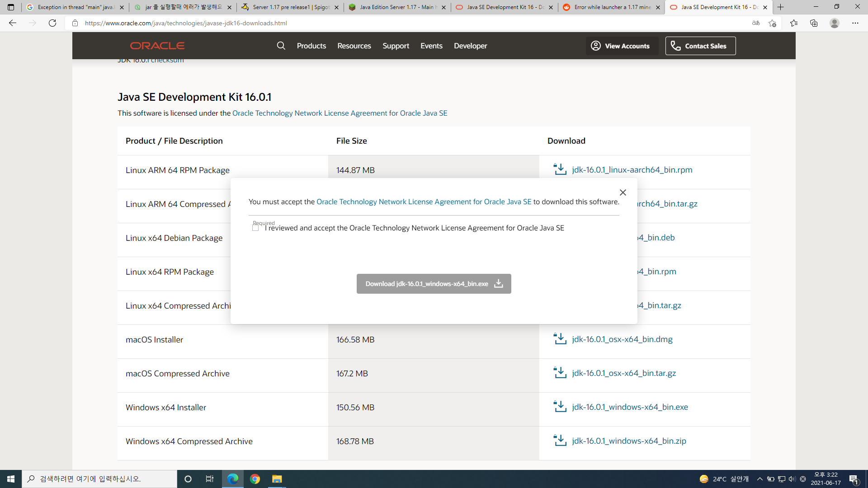
Task: Click Contact Sales button
Action: tap(700, 46)
